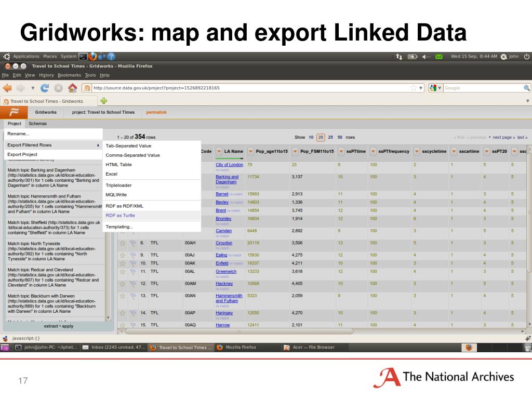Show 50 rows per page

pyautogui.click(x=340, y=137)
